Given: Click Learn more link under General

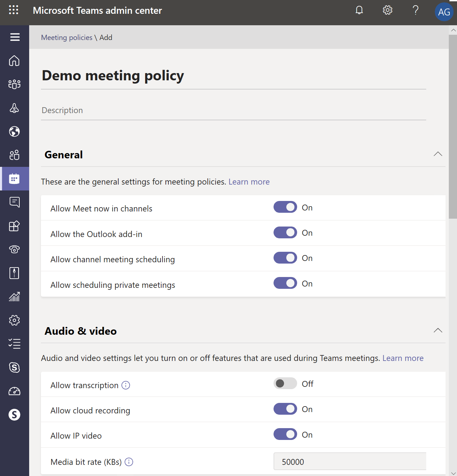Looking at the screenshot, I should [249, 182].
